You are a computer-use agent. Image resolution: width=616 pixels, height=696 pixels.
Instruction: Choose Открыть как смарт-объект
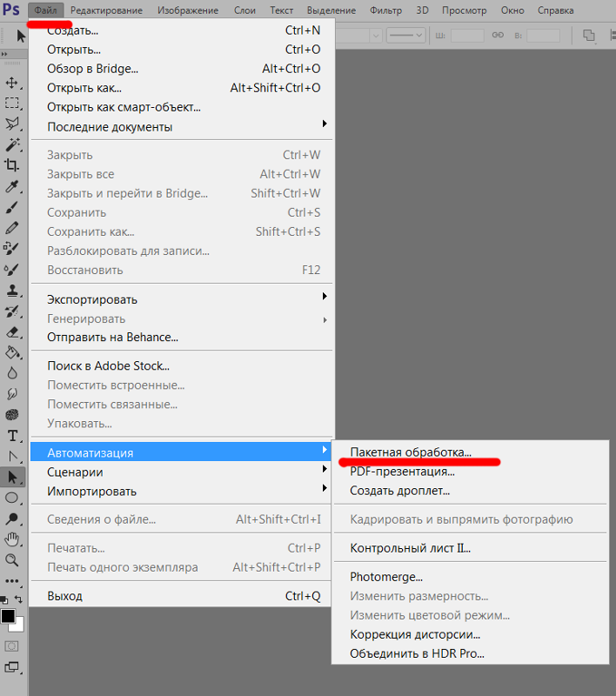pos(182,107)
